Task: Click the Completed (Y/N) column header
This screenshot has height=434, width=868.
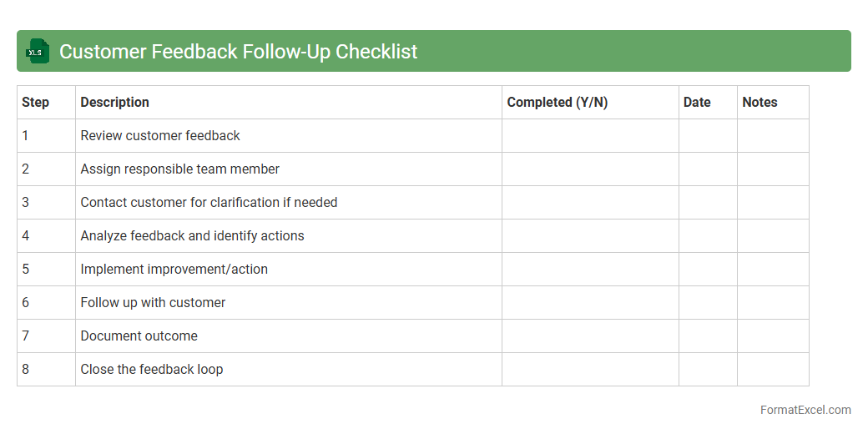Action: [x=558, y=103]
